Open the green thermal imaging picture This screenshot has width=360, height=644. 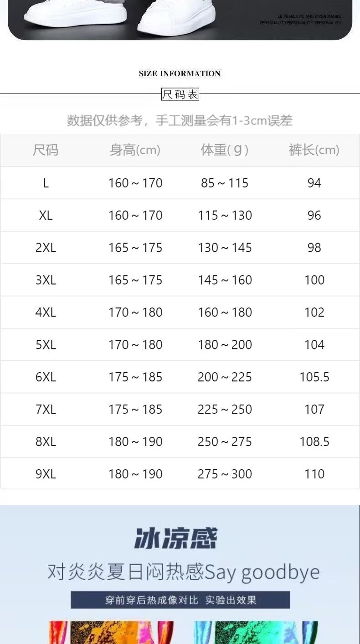pos(255,633)
